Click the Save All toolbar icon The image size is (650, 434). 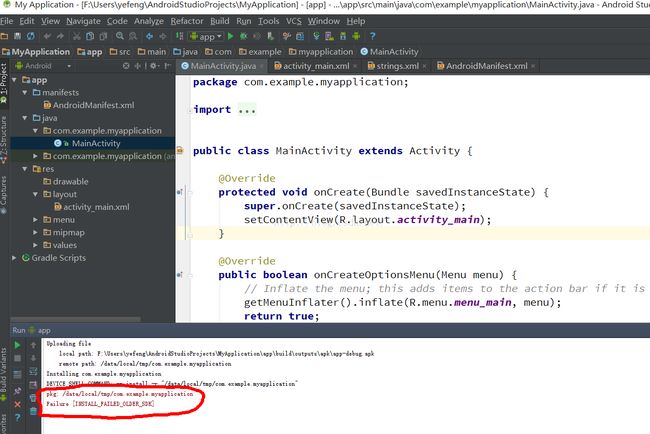click(17, 36)
